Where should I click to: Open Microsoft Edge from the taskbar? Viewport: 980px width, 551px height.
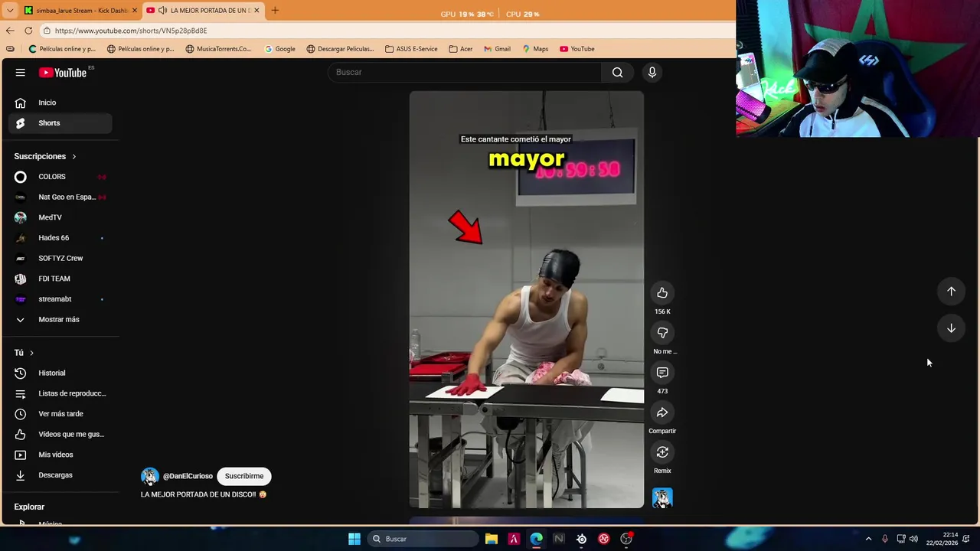coord(536,539)
